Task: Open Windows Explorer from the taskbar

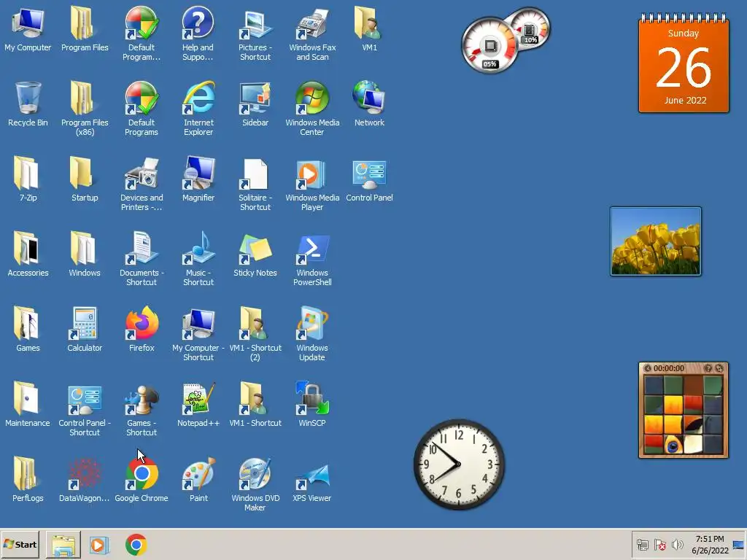Action: pyautogui.click(x=63, y=545)
